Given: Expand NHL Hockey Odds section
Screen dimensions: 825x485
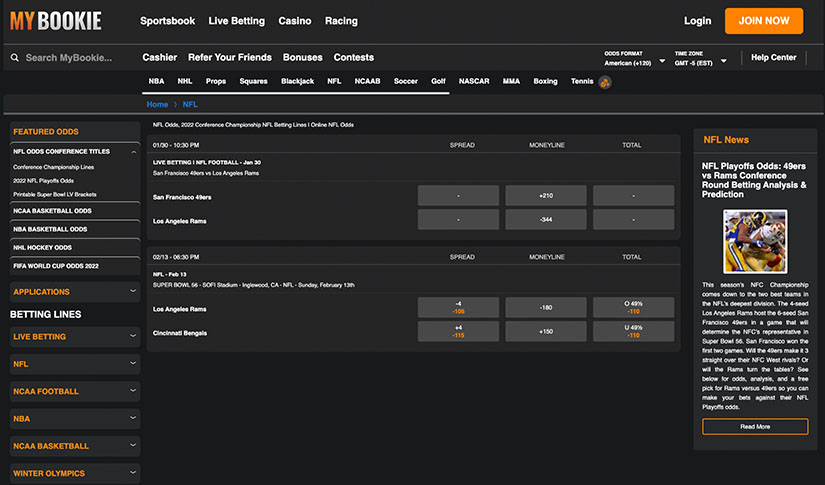Looking at the screenshot, I should 75,248.
